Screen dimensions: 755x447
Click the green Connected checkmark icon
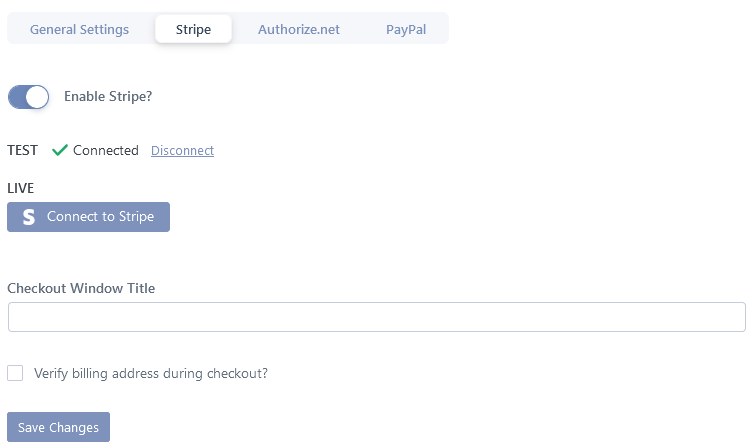click(60, 150)
